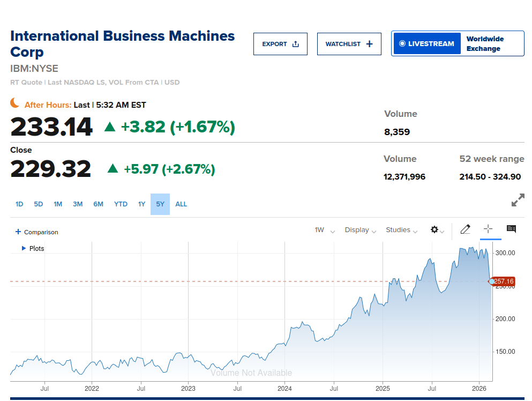Open the Studies dropdown menu
The width and height of the screenshot is (532, 401).
click(402, 230)
